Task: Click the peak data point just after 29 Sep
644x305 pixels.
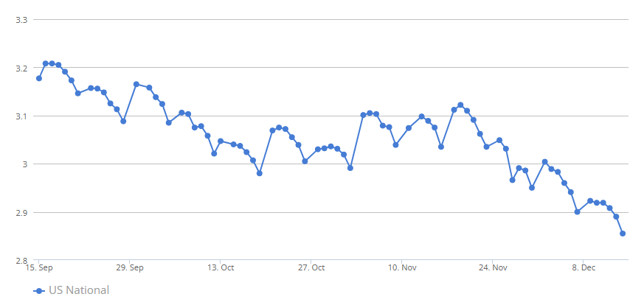Action: point(136,84)
